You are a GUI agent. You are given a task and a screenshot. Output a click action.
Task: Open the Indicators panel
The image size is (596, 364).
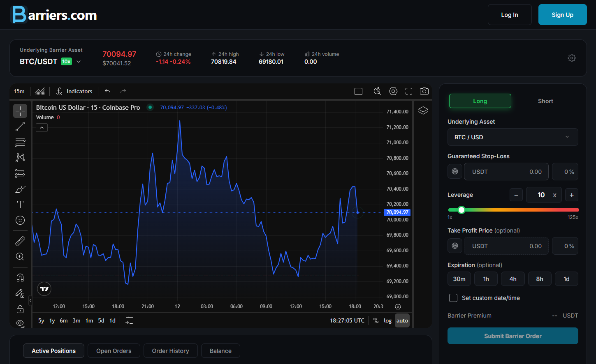coord(74,91)
